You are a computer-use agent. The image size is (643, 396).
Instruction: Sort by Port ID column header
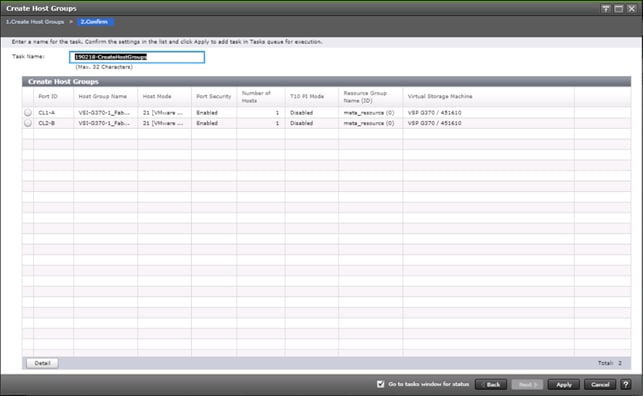tap(53, 96)
